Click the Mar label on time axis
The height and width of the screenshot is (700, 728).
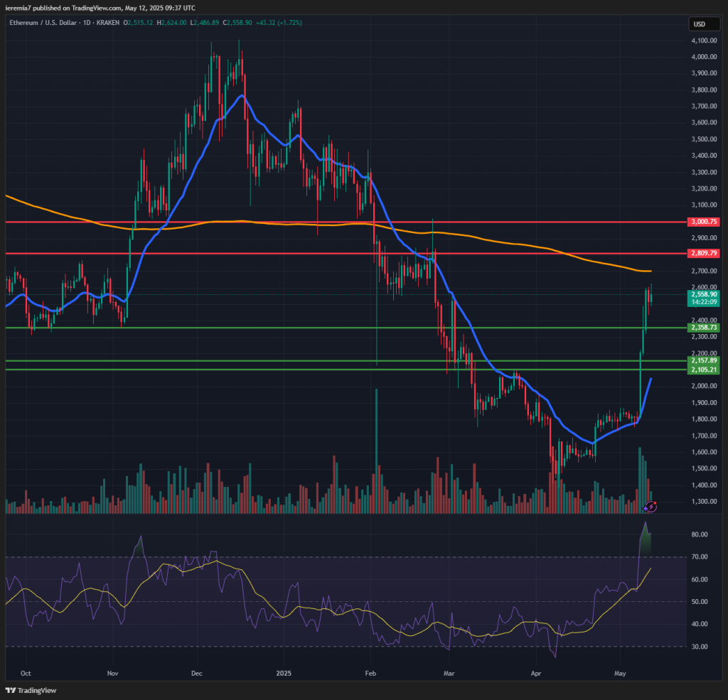pos(449,674)
